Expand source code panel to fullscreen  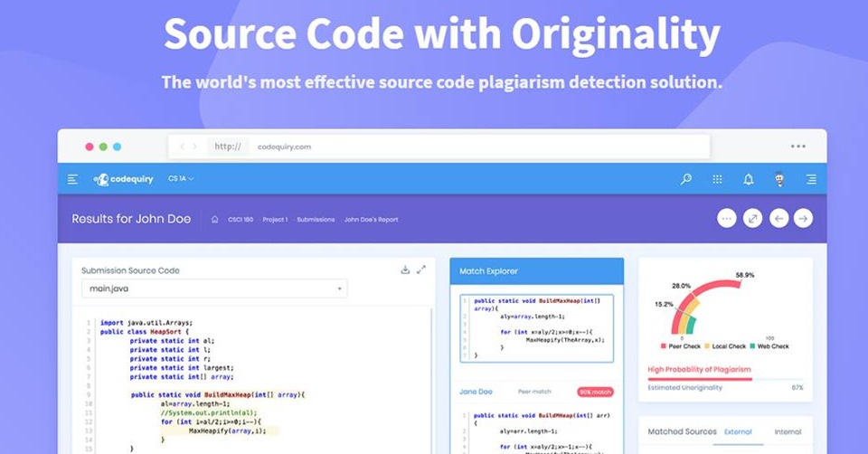(x=421, y=270)
